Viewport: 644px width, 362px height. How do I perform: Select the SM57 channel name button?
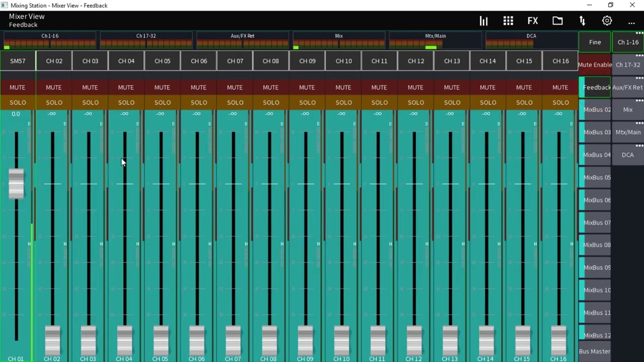18,61
